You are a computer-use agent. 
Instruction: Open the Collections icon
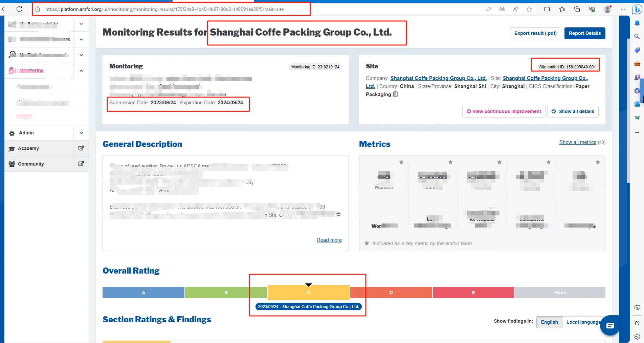577,9
